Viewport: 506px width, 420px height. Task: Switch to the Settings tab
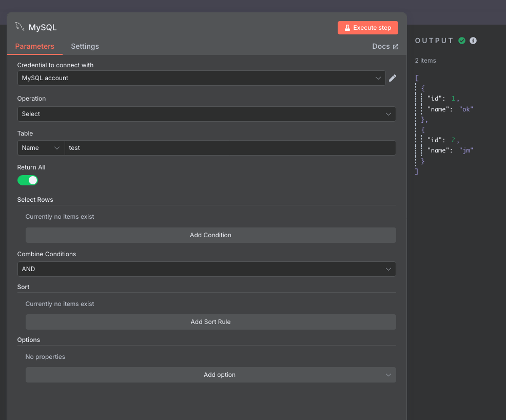(x=85, y=46)
